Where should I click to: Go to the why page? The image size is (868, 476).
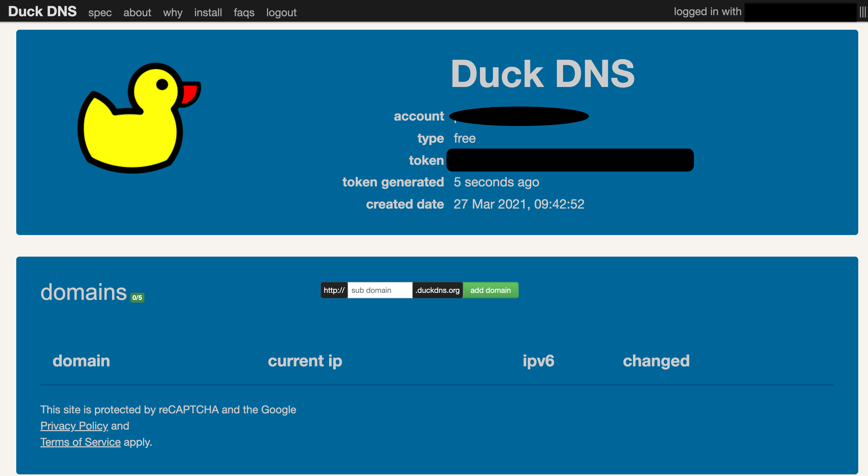[x=173, y=12]
